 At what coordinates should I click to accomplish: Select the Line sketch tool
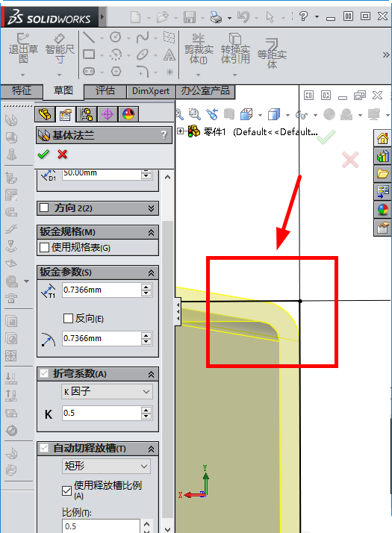(89, 37)
